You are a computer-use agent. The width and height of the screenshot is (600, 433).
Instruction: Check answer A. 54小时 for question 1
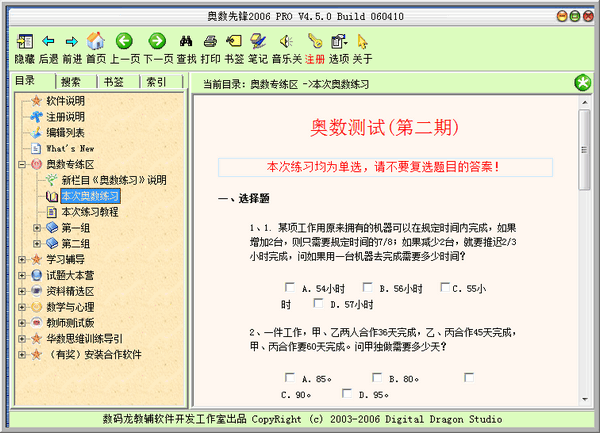pos(290,289)
